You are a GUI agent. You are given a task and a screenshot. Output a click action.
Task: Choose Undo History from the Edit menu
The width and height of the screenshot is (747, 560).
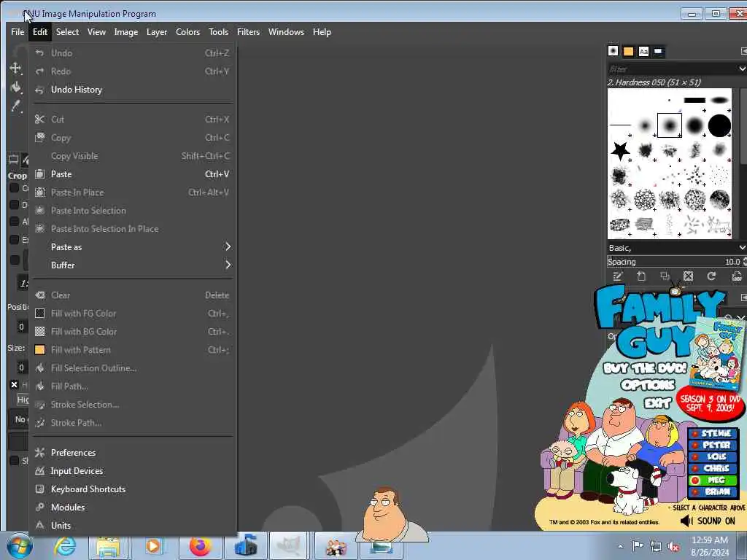133,90
